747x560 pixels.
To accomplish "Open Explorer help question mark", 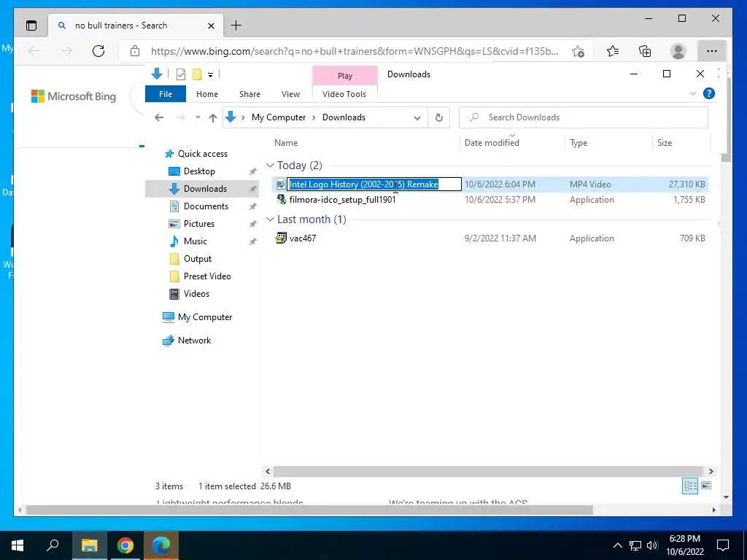I will tap(709, 94).
